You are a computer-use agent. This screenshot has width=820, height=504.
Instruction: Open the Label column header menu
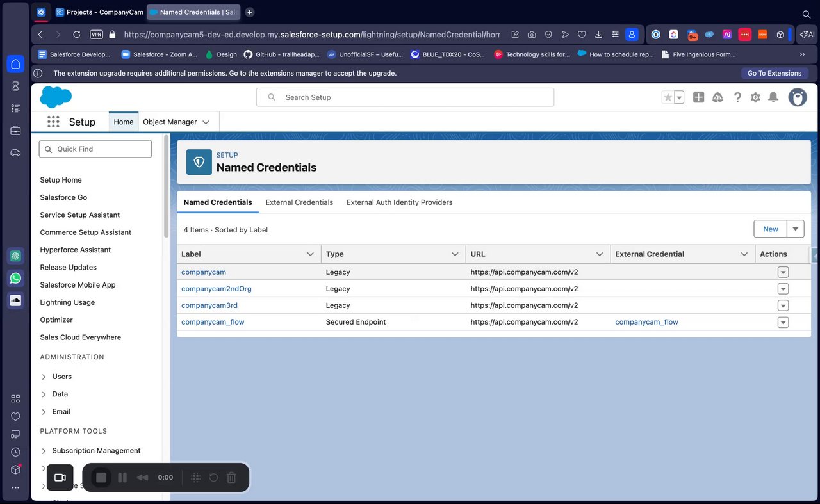(311, 254)
